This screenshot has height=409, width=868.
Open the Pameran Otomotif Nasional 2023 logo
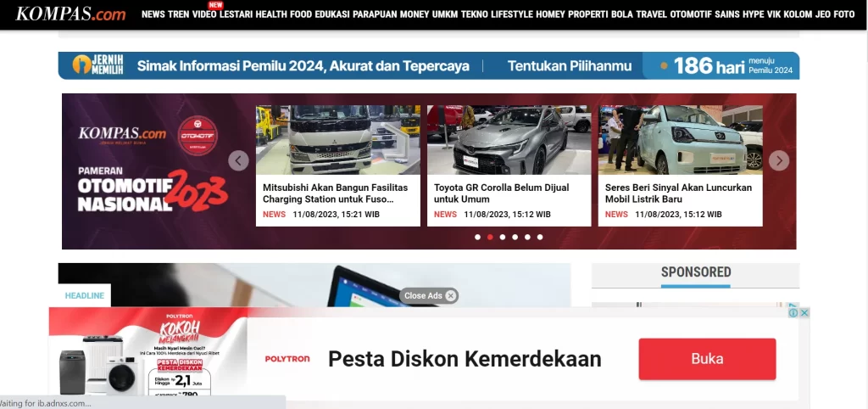tap(153, 191)
